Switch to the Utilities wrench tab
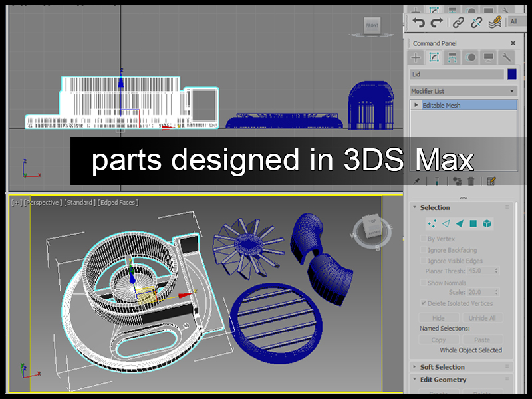Image resolution: width=532 pixels, height=399 pixels. point(507,57)
